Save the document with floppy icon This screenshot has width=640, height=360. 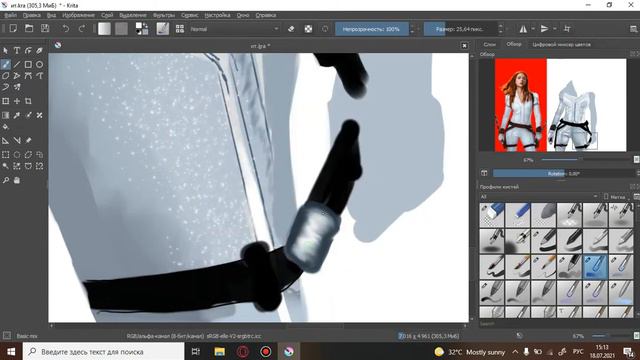(x=45, y=29)
